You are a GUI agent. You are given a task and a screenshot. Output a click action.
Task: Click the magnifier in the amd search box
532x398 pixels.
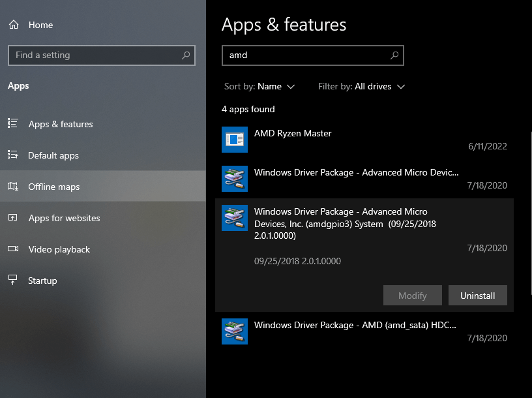coord(394,55)
